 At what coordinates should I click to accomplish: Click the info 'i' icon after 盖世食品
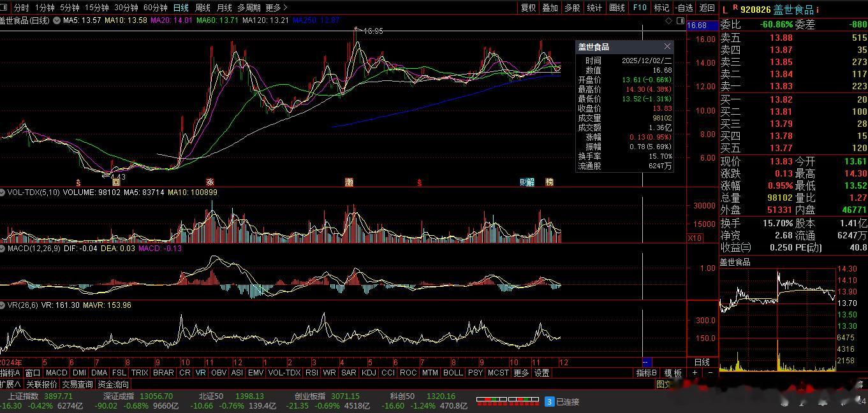(818, 10)
